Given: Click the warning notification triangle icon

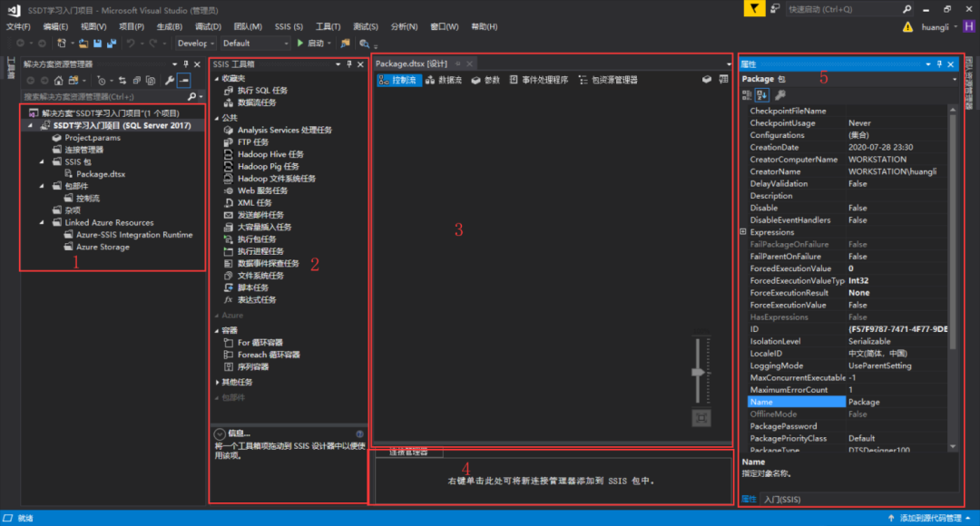Looking at the screenshot, I should [x=907, y=27].
